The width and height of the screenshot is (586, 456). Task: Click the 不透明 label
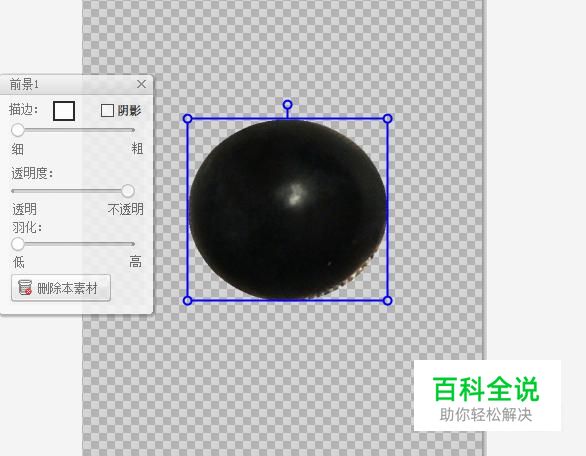(x=126, y=209)
